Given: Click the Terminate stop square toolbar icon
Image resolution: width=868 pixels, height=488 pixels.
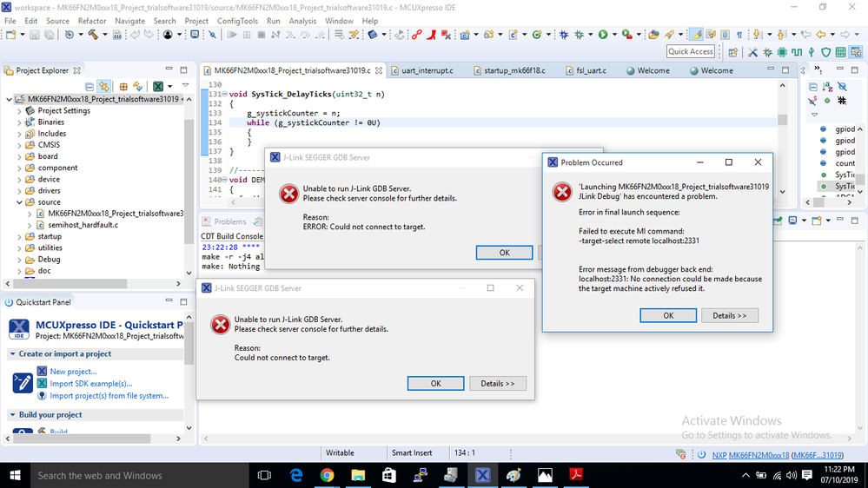Looking at the screenshot, I should point(262,35).
